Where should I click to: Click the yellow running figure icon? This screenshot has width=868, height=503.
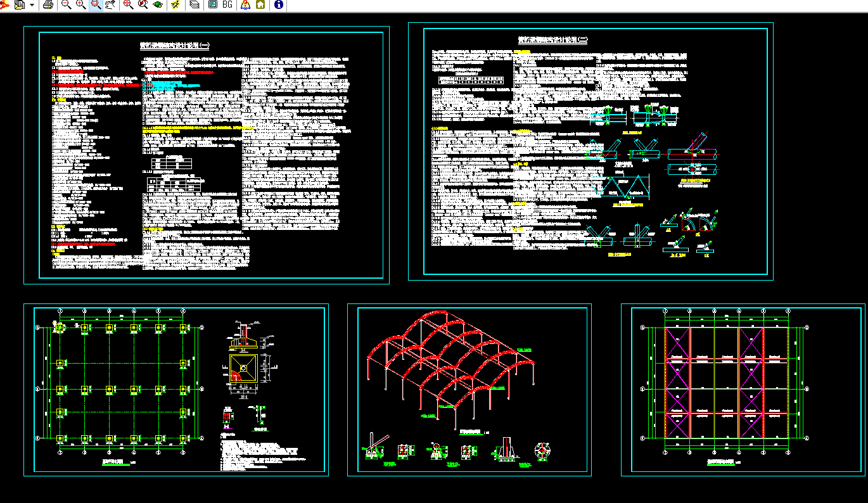176,4
